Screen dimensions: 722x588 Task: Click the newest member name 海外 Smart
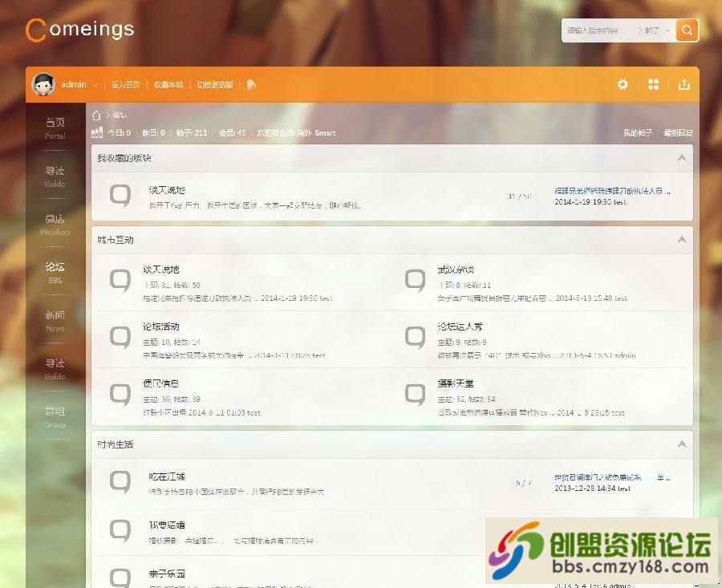click(316, 132)
